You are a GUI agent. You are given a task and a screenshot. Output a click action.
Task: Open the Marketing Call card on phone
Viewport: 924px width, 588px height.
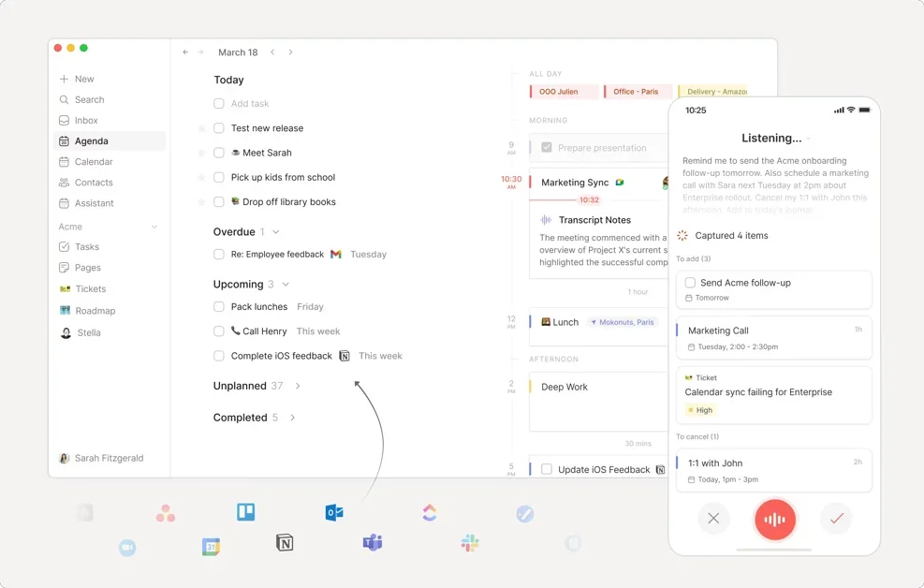coord(773,338)
